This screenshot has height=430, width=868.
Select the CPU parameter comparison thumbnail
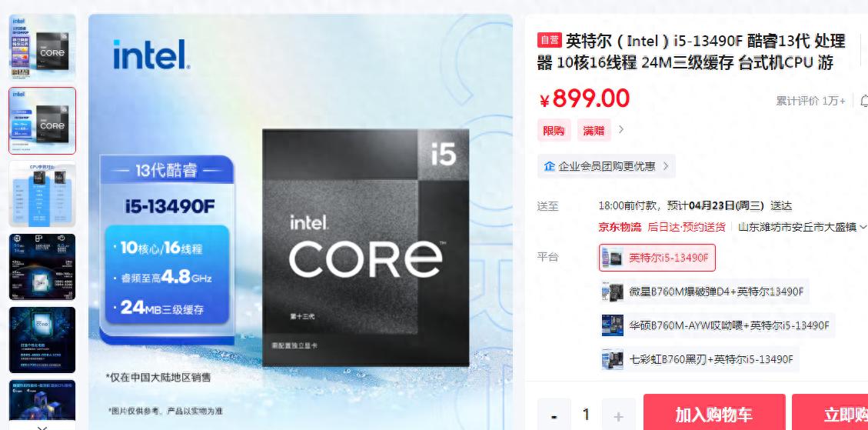42,194
